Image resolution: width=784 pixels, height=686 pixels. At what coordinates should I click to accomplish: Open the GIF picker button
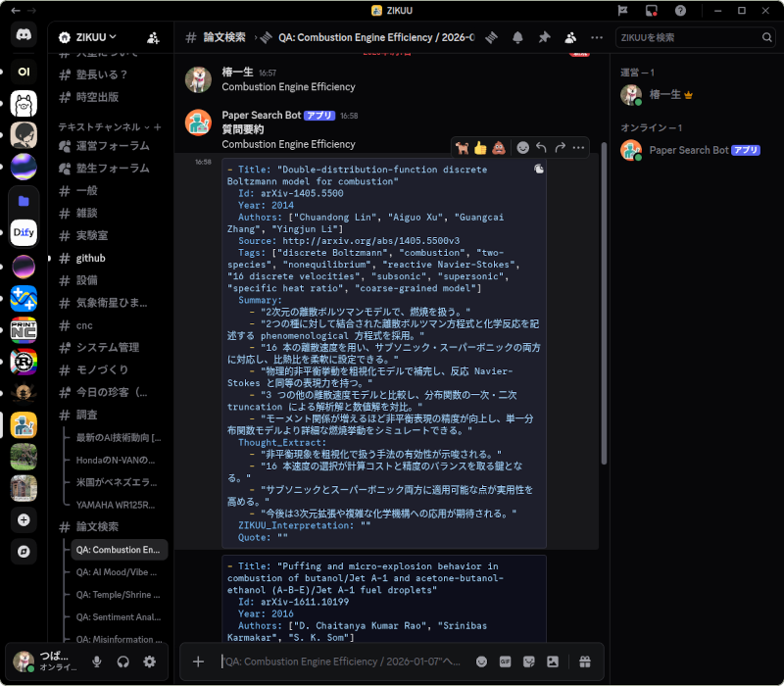pos(506,661)
